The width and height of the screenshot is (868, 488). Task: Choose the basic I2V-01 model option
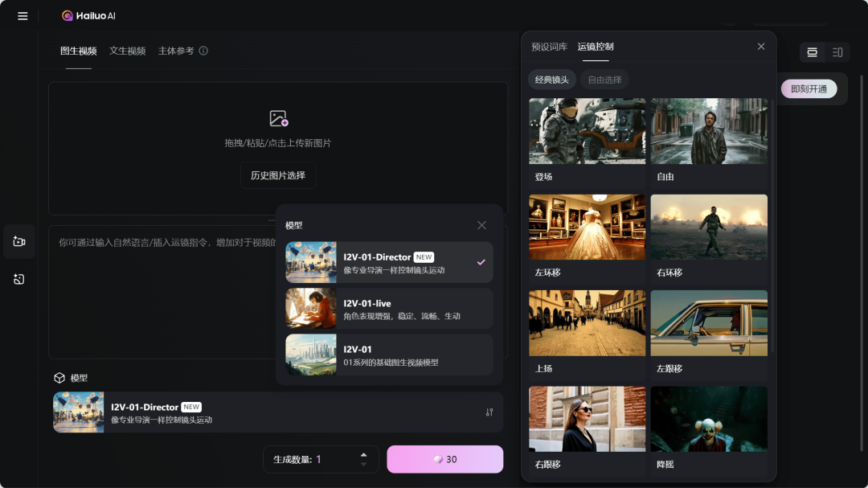click(x=389, y=355)
